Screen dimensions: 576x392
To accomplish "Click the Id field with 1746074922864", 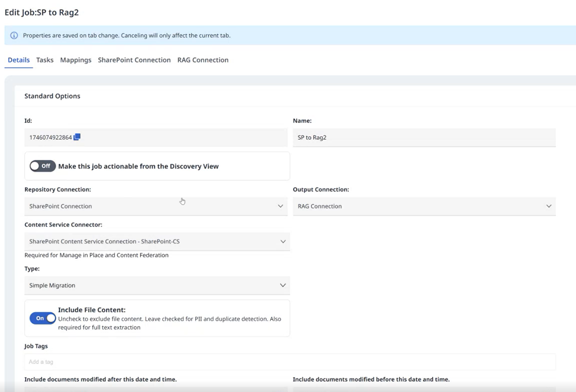I will [x=156, y=137].
